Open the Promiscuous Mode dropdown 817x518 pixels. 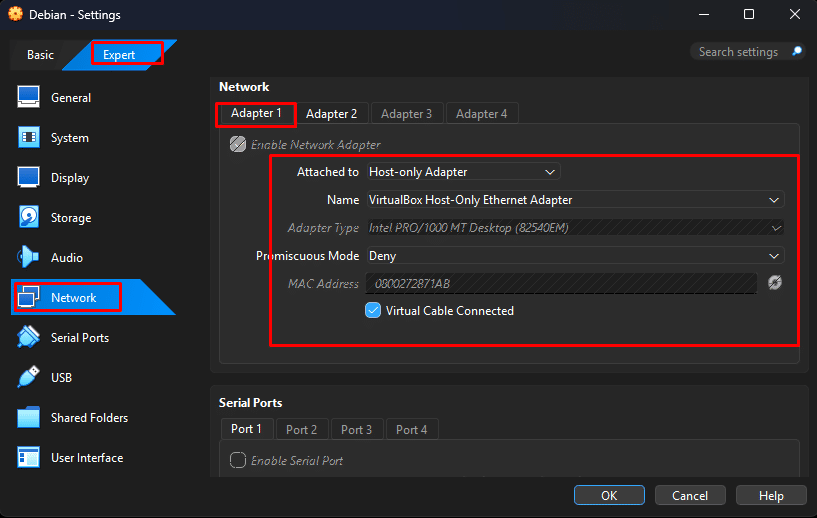coord(575,256)
